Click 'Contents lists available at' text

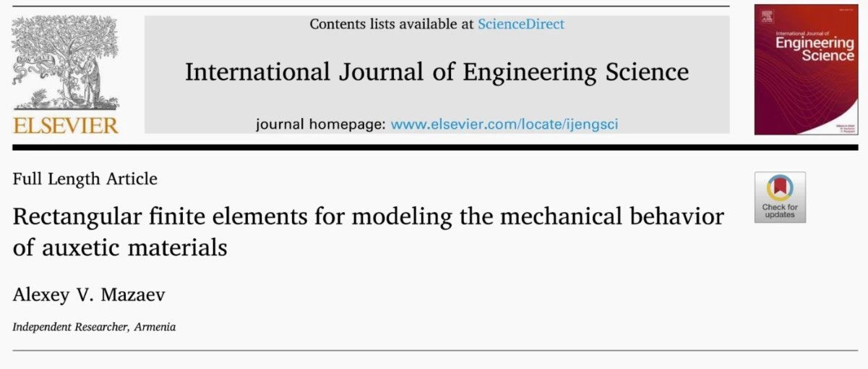pyautogui.click(x=392, y=24)
